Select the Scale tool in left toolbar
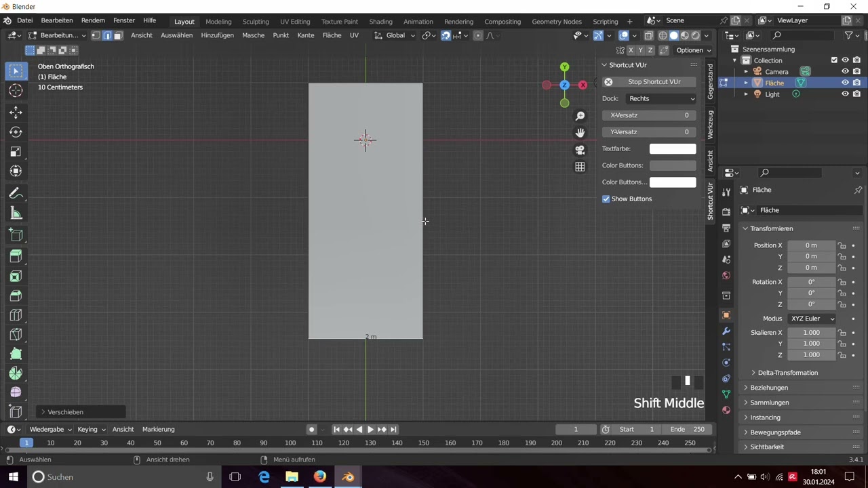 [x=16, y=152]
